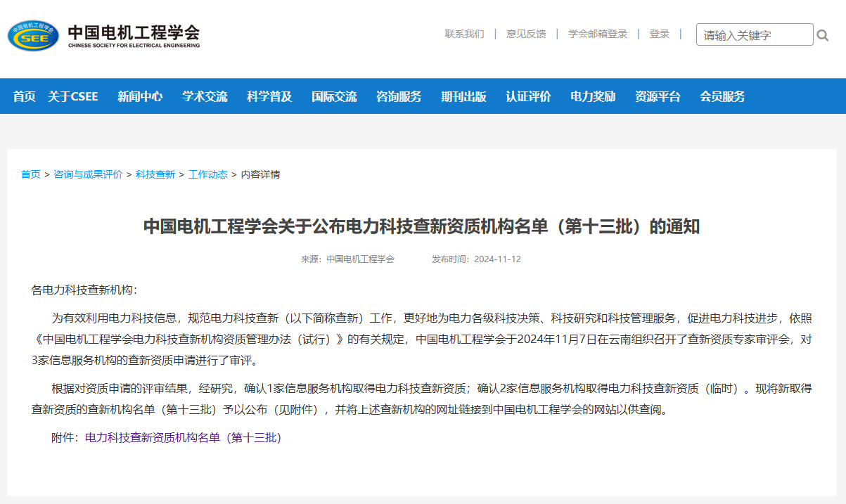Open 资源平台 menu item
846x504 pixels.
(658, 96)
